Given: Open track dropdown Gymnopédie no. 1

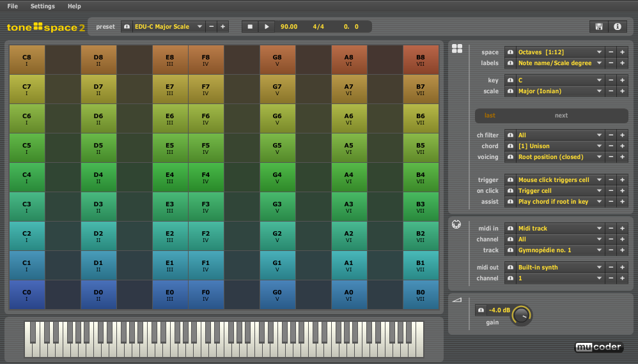Looking at the screenshot, I should coord(560,250).
